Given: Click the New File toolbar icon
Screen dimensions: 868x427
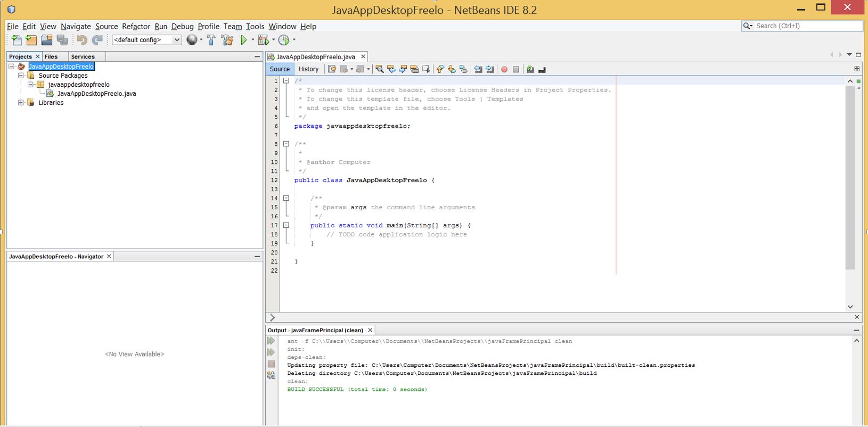Looking at the screenshot, I should [17, 40].
